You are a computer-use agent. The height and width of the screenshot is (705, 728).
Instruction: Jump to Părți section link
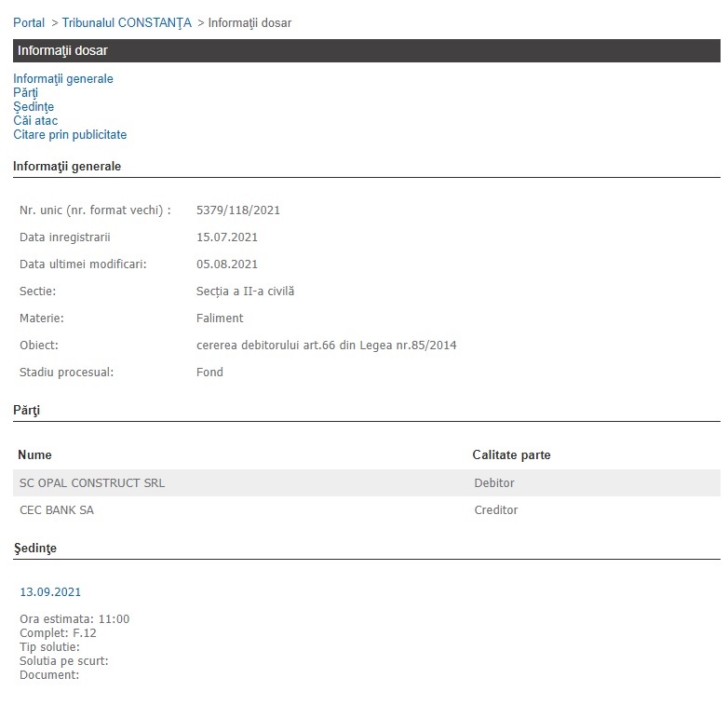point(25,93)
